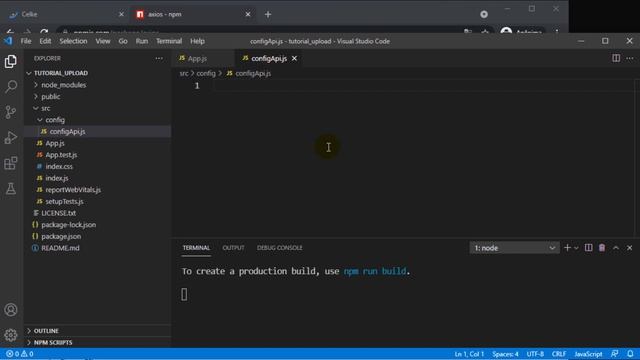
Task: Click the feedback icon in status bar
Action: pos(614,354)
